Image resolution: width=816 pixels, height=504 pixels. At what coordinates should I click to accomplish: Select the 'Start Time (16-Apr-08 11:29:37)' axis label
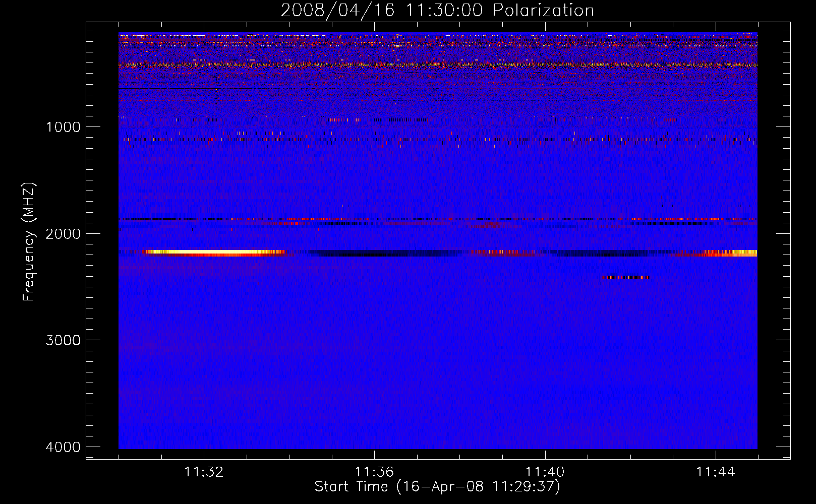(437, 487)
